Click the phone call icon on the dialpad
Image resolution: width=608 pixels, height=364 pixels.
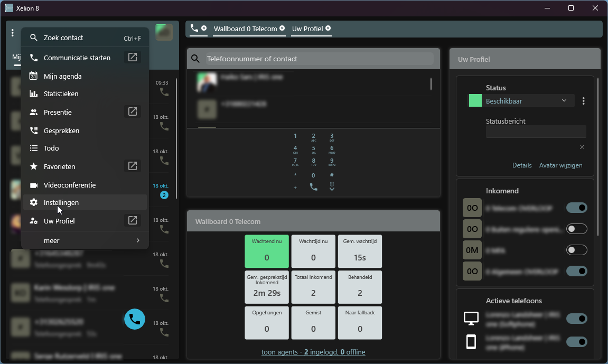[313, 187]
